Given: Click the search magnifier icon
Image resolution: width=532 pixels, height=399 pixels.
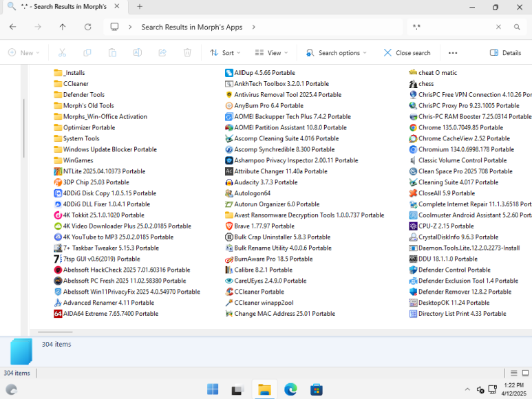Looking at the screenshot, I should pos(517,27).
